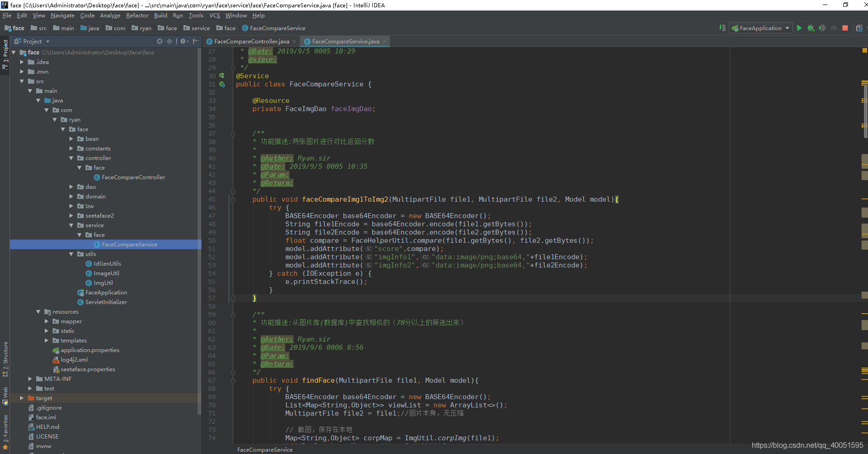The width and height of the screenshot is (868, 454).
Task: Expand the bean package
Action: point(71,139)
